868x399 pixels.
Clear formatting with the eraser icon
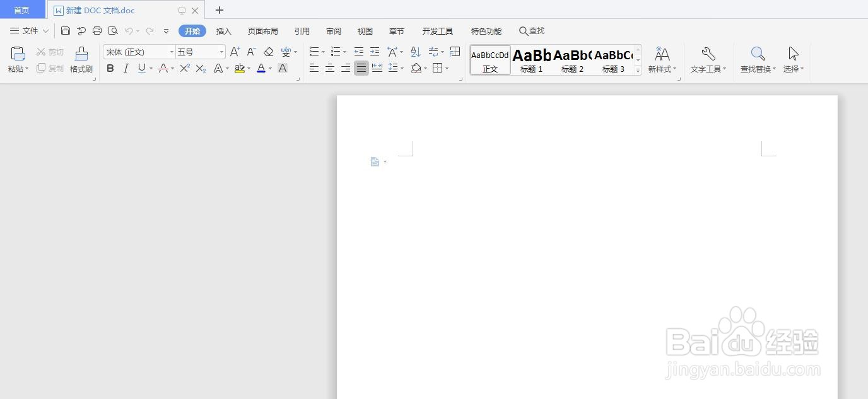pos(267,51)
